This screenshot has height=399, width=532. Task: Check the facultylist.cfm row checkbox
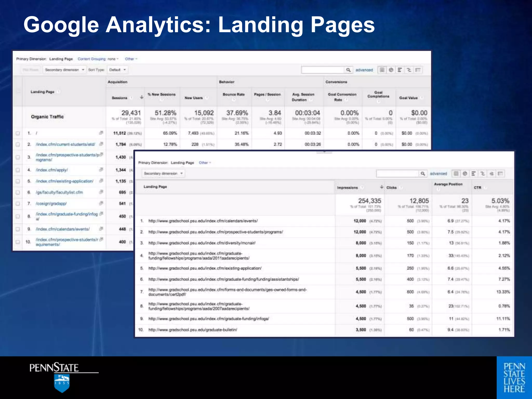(x=18, y=192)
